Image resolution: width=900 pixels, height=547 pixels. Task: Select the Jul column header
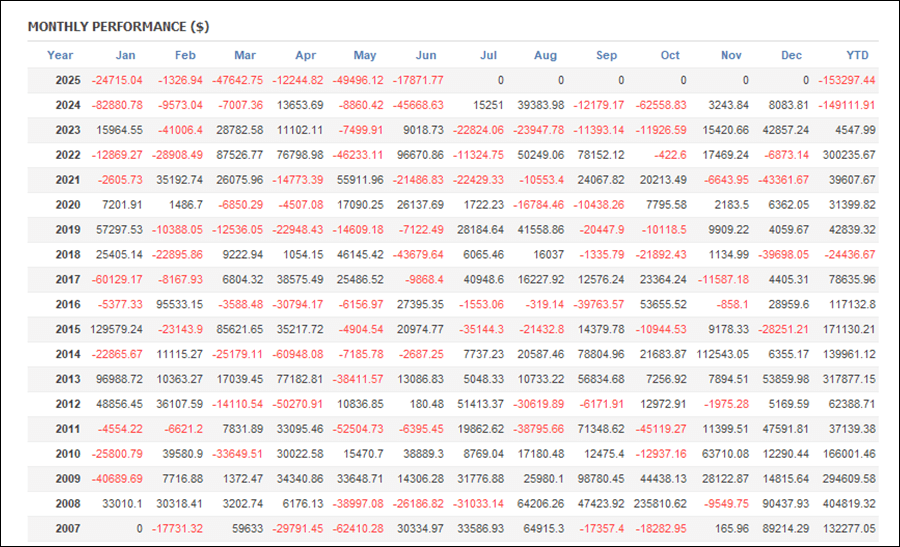click(488, 55)
